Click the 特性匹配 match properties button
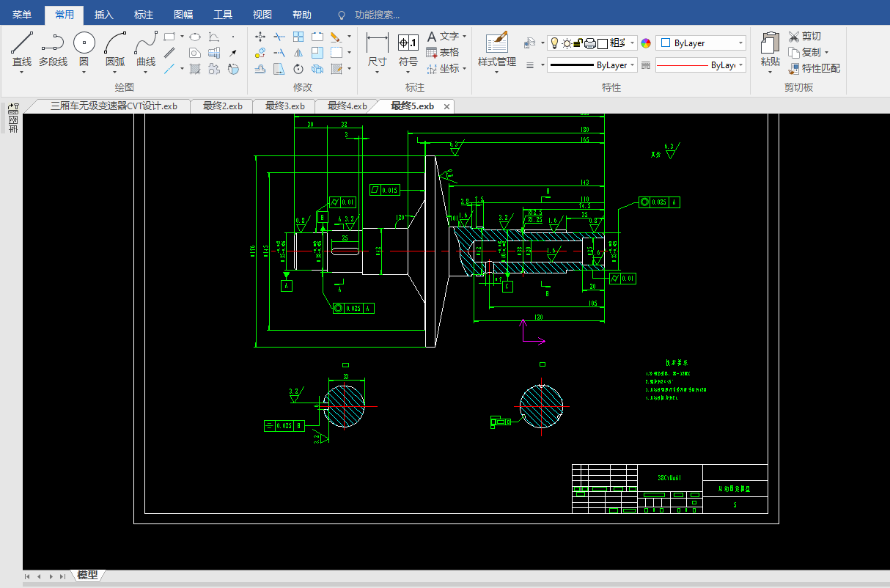This screenshot has width=890, height=588. (x=814, y=68)
